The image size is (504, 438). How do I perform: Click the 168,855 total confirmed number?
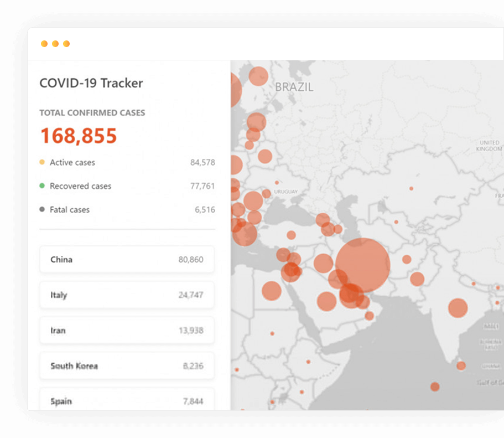(x=79, y=136)
